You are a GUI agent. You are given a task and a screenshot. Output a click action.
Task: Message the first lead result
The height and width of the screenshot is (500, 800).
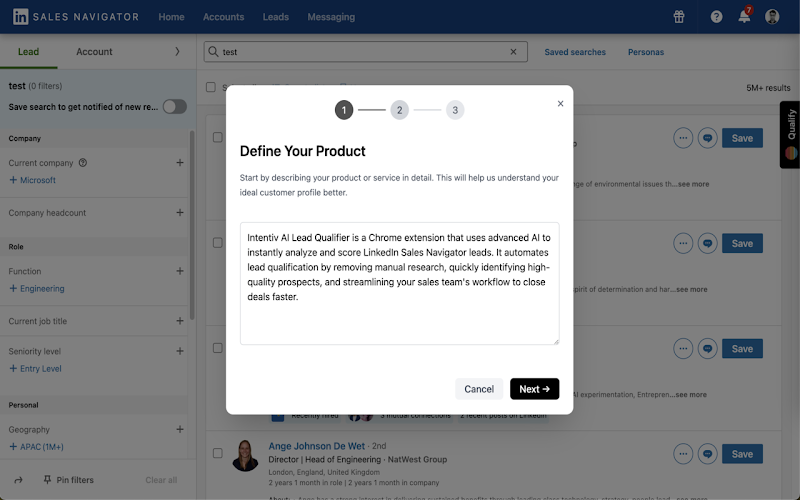708,138
